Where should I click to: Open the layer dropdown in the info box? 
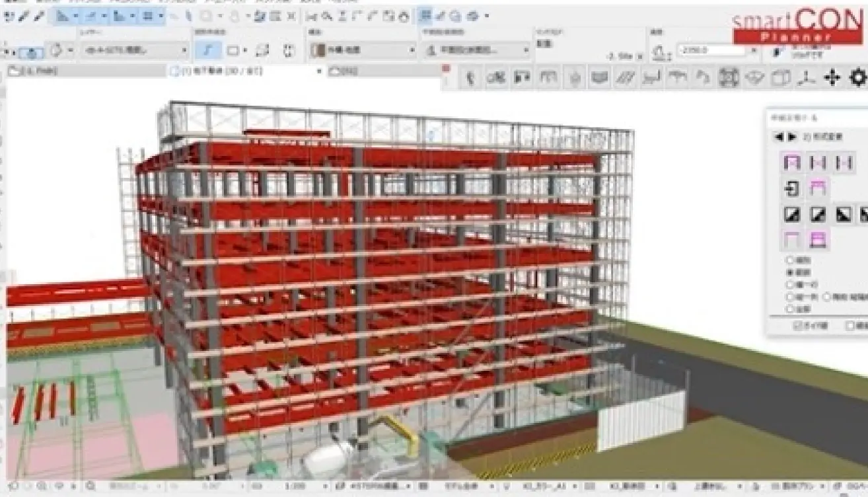click(x=134, y=50)
